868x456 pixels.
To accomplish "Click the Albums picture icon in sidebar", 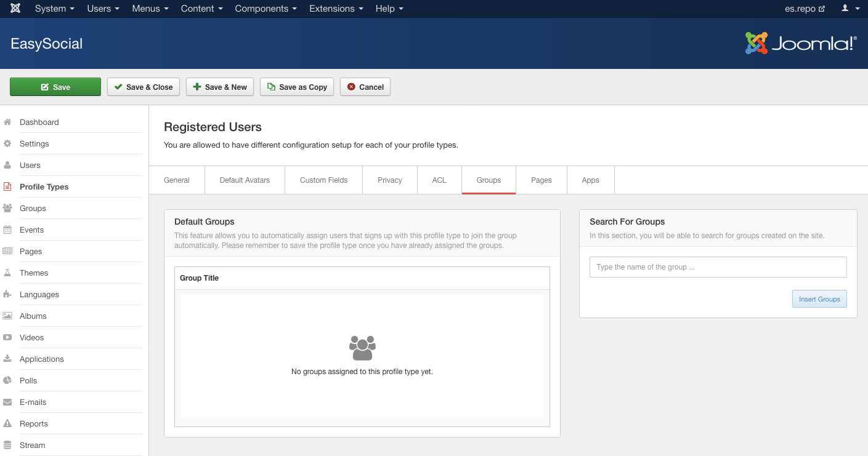I will pos(7,316).
